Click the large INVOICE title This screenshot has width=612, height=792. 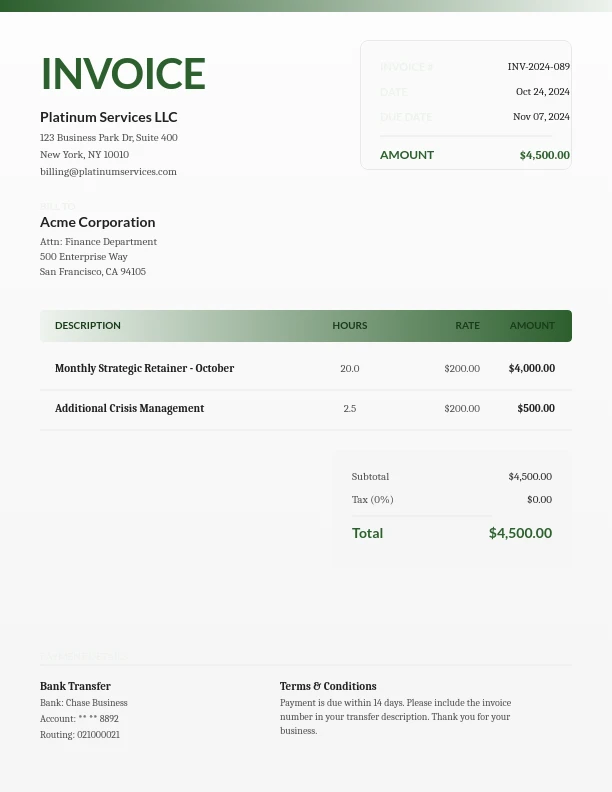click(x=123, y=74)
